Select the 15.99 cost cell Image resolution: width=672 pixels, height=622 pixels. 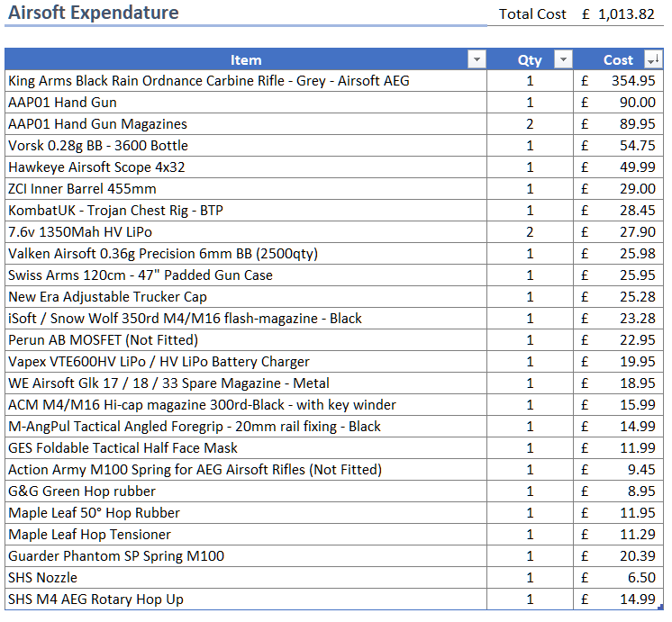619,405
